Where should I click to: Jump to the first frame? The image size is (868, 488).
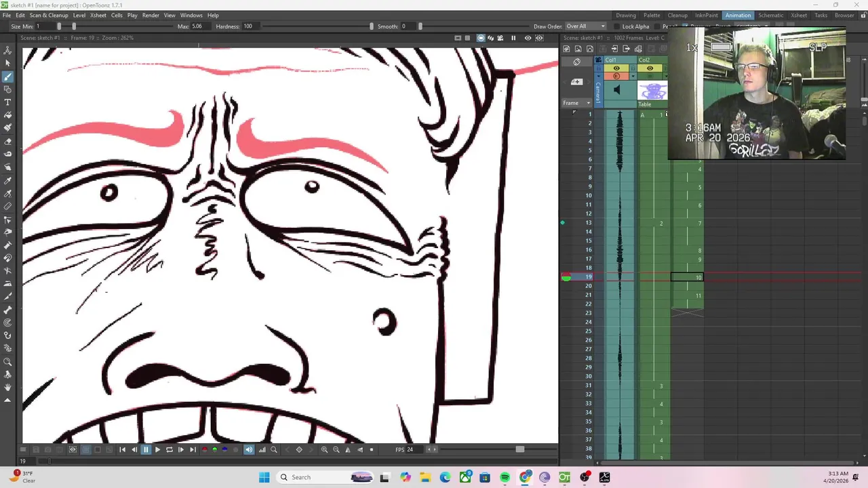[123, 449]
